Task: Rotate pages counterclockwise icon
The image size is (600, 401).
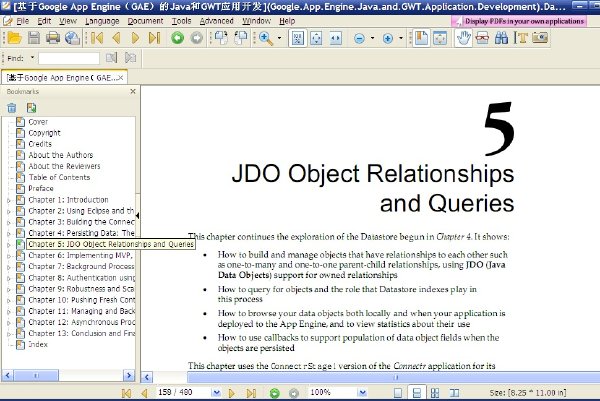Action: click(221, 38)
